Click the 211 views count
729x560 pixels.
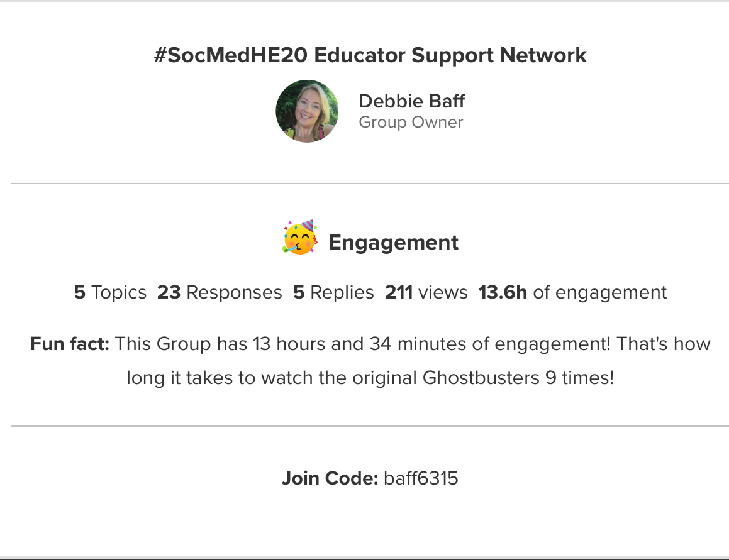(x=426, y=292)
